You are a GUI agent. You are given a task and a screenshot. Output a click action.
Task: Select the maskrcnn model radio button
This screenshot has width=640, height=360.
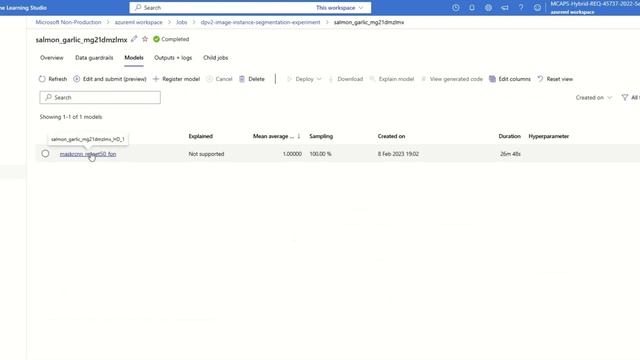[45, 154]
